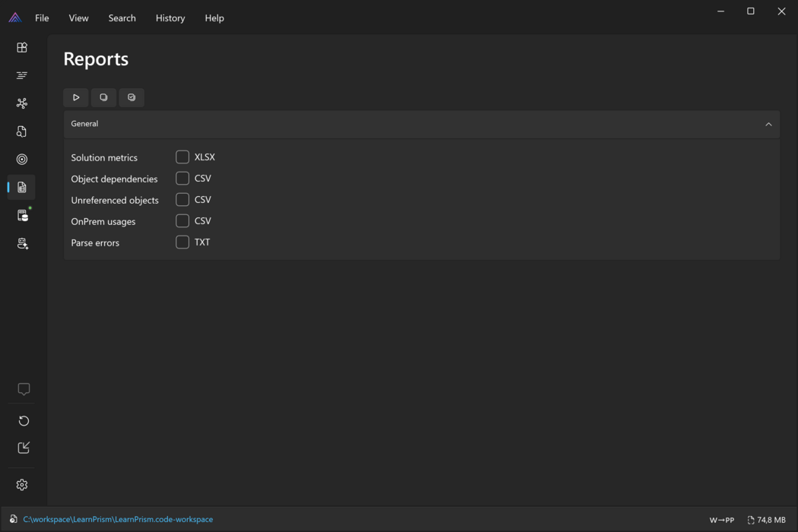Screen dimensions: 798x532
Task: Click the select all reports toolbar button
Action: coord(131,97)
